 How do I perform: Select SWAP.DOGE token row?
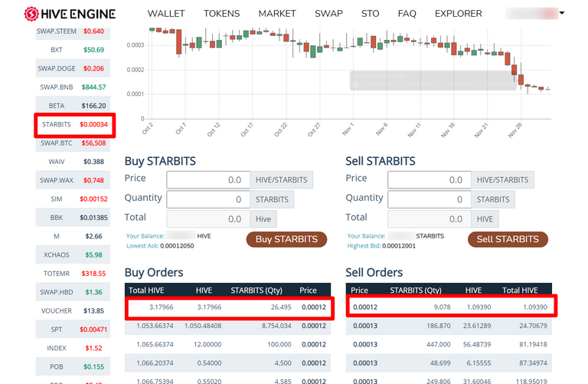pyautogui.click(x=73, y=68)
